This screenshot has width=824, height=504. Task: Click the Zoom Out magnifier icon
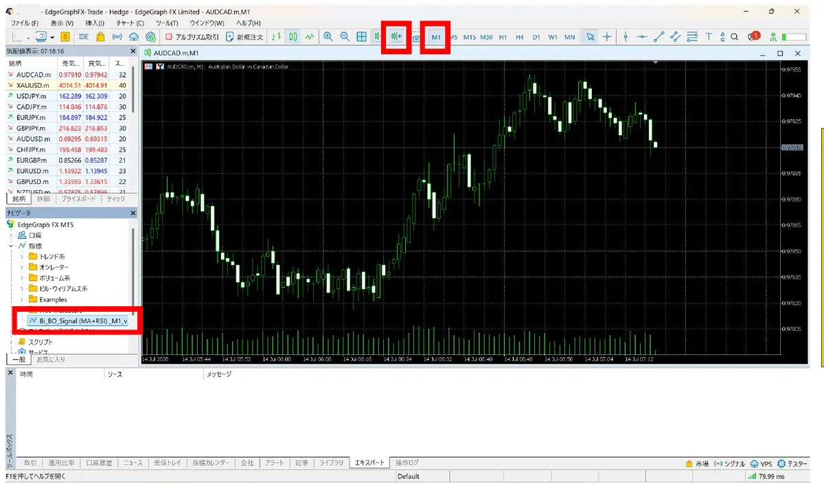tap(345, 36)
